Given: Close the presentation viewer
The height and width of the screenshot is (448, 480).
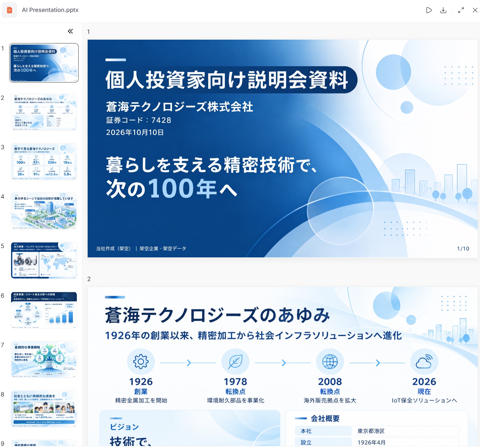Looking at the screenshot, I should coord(475,10).
